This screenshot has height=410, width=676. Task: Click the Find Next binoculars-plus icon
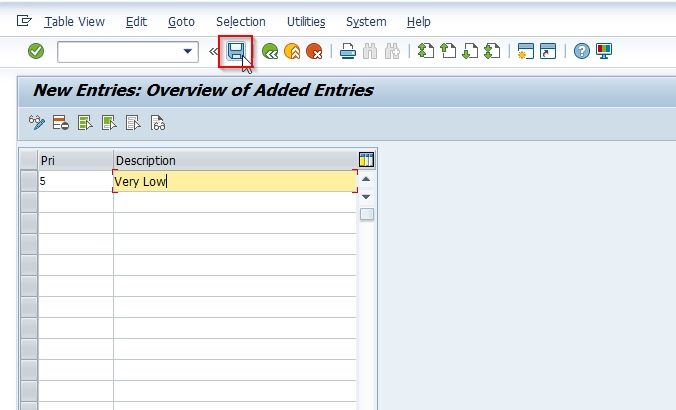(x=392, y=51)
